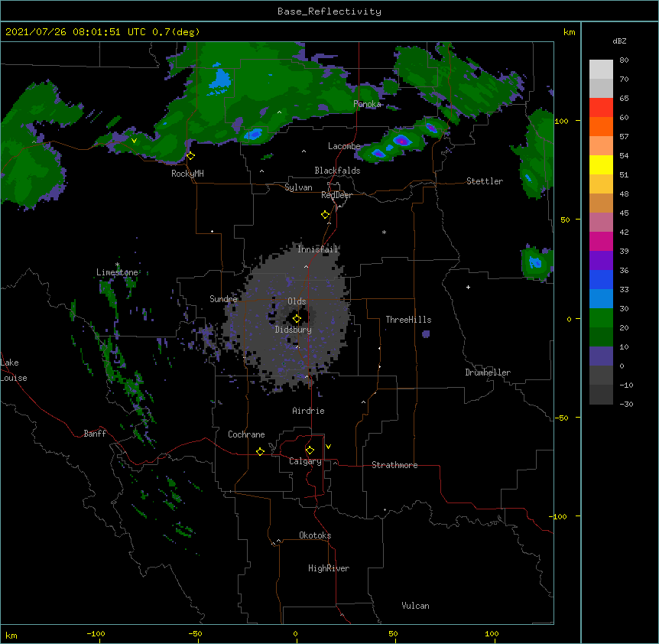Image resolution: width=659 pixels, height=644 pixels.
Task: Select the yellow diamond marker below Cochrane
Action: click(x=260, y=451)
